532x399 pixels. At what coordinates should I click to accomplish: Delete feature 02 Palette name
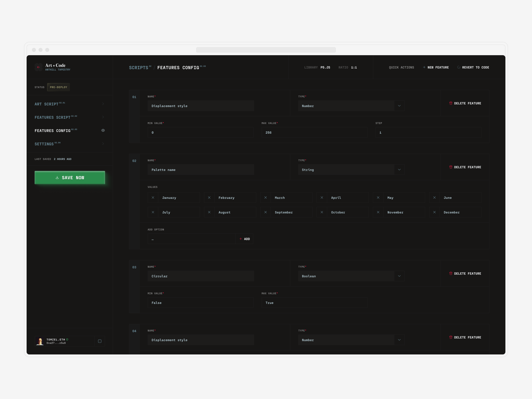465,167
